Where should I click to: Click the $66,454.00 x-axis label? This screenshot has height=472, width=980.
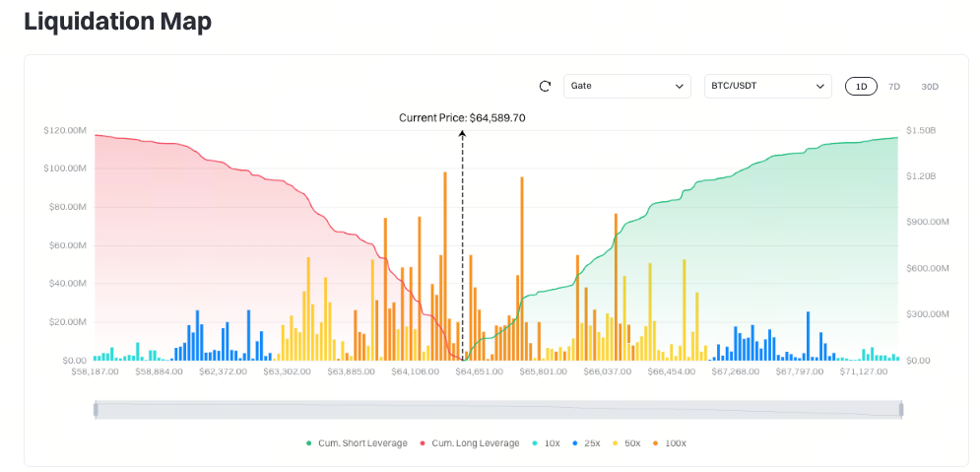672,371
